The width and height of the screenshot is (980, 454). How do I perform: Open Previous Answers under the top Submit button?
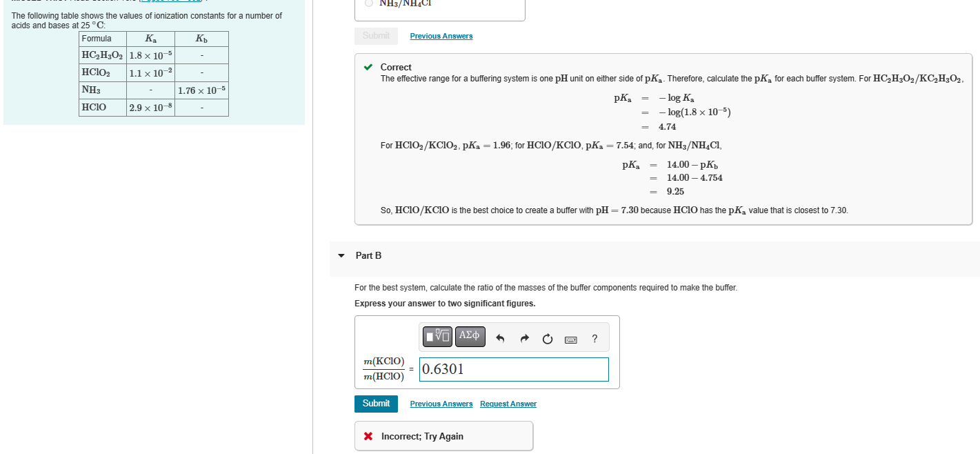coord(441,35)
